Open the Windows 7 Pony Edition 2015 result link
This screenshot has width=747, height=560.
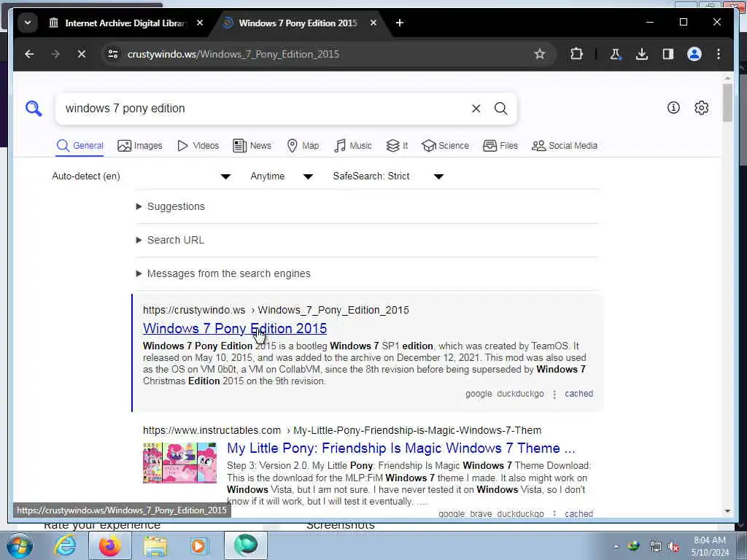(x=235, y=329)
